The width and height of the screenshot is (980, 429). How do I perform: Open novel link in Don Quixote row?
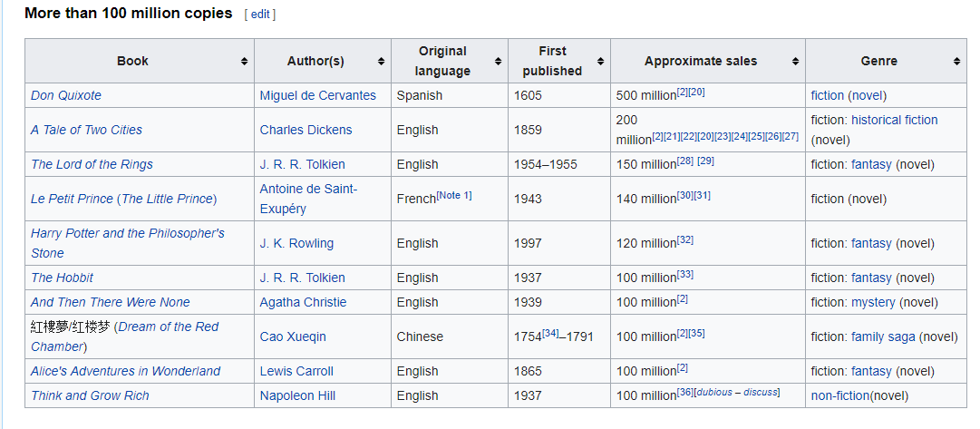click(867, 95)
